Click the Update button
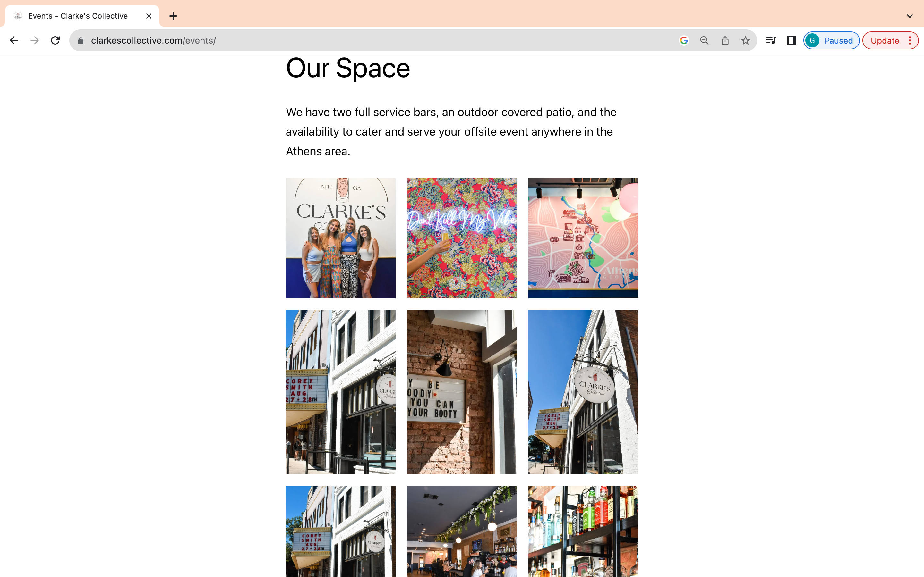924x577 pixels. 884,40
